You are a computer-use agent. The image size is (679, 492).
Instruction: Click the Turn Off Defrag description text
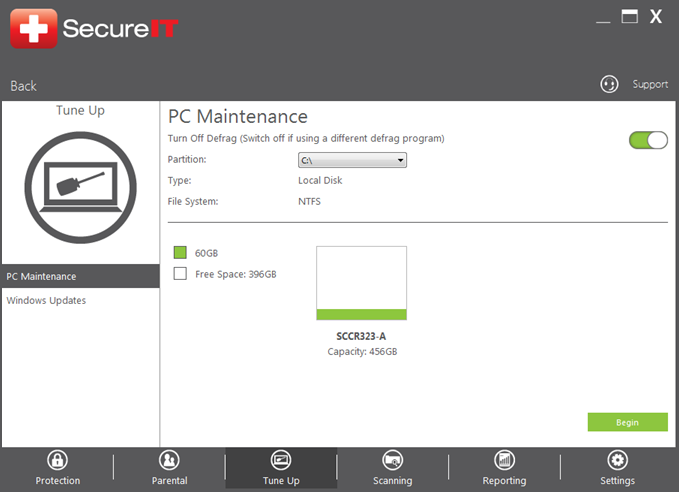tap(306, 138)
